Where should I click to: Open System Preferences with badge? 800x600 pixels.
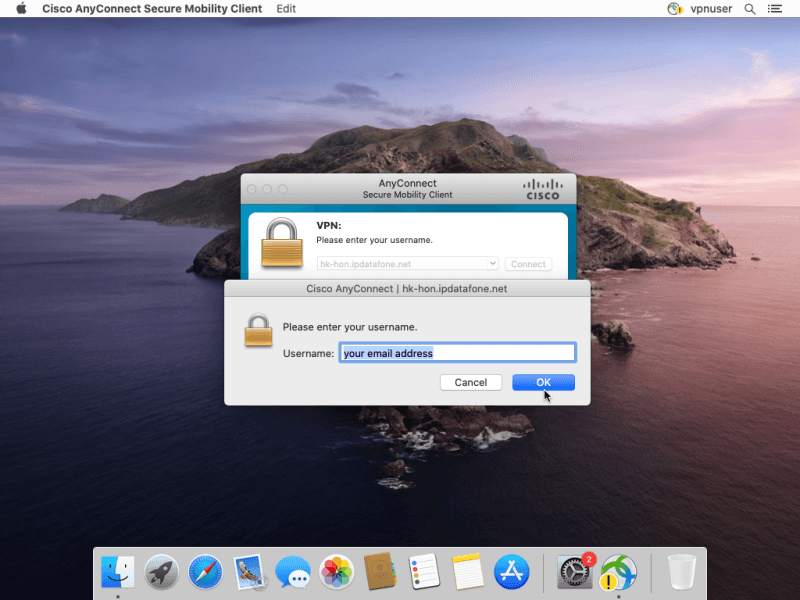(574, 572)
